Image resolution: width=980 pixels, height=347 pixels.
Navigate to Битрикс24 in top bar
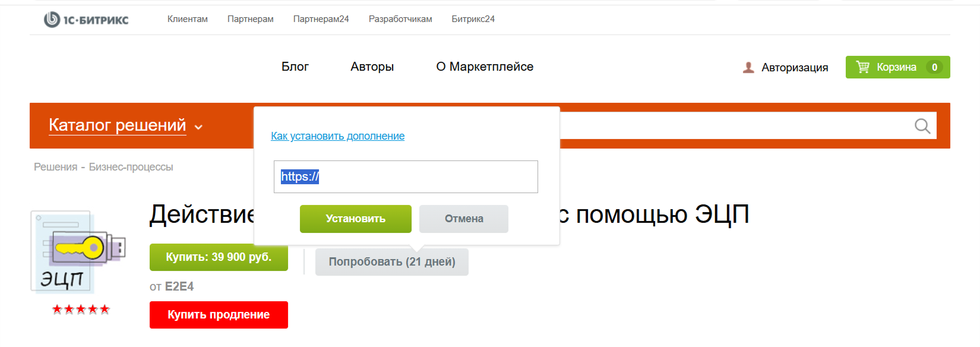473,19
